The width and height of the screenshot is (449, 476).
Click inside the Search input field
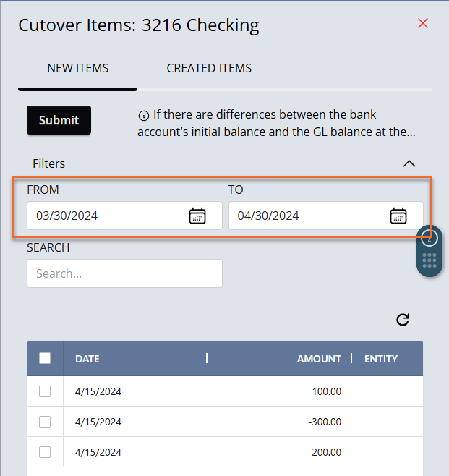point(124,273)
